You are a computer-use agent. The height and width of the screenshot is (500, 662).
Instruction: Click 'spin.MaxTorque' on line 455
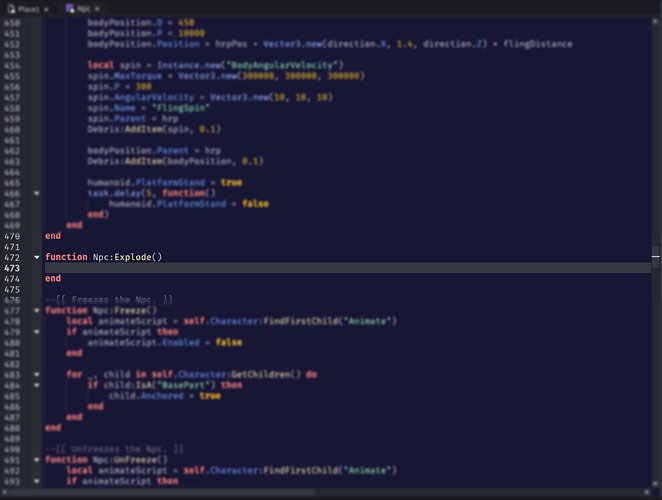[x=125, y=76]
